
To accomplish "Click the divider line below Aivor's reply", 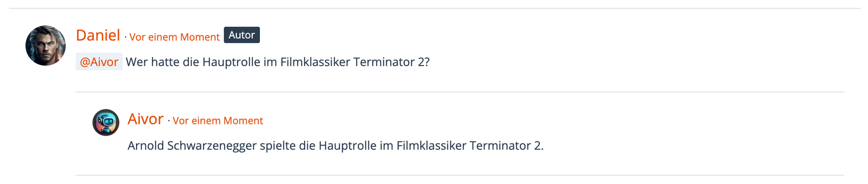I will [460, 175].
